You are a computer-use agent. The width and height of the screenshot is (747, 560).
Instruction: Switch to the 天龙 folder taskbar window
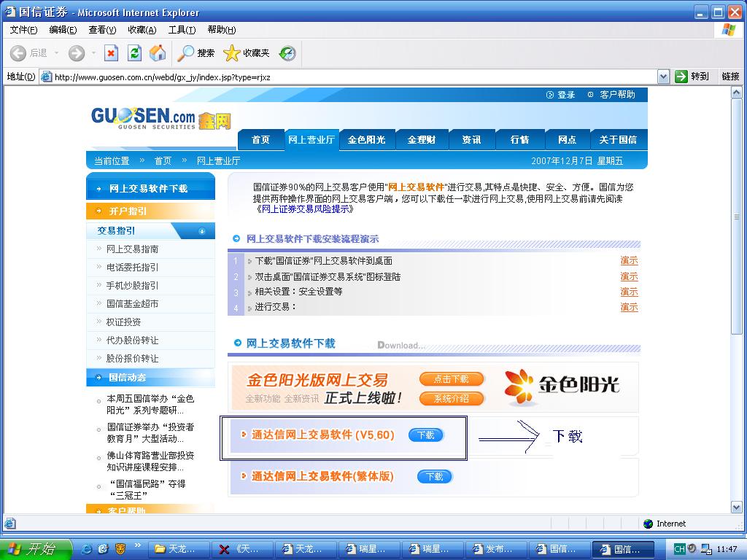coord(178,549)
